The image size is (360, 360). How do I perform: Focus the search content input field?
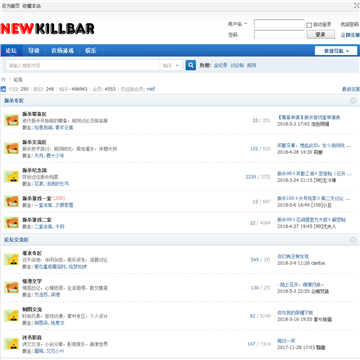click(x=83, y=66)
